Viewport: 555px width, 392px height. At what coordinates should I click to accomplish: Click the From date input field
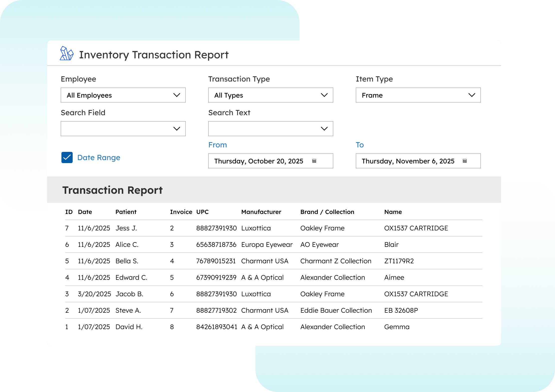(259, 161)
